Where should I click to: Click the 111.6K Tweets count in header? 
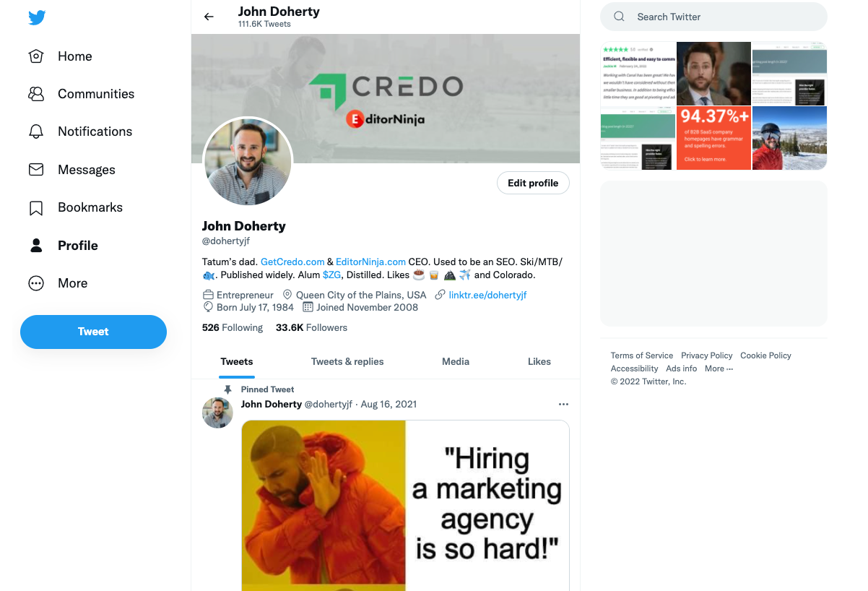point(264,24)
